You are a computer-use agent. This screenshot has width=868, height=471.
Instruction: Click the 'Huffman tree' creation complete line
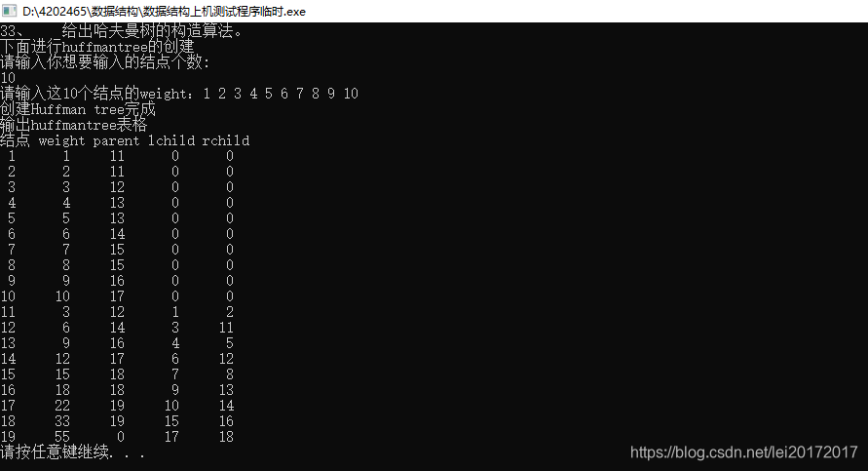(78, 109)
